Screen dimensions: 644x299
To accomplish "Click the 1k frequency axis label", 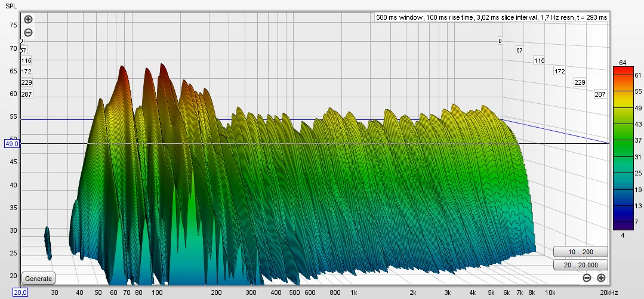I will 353,292.
